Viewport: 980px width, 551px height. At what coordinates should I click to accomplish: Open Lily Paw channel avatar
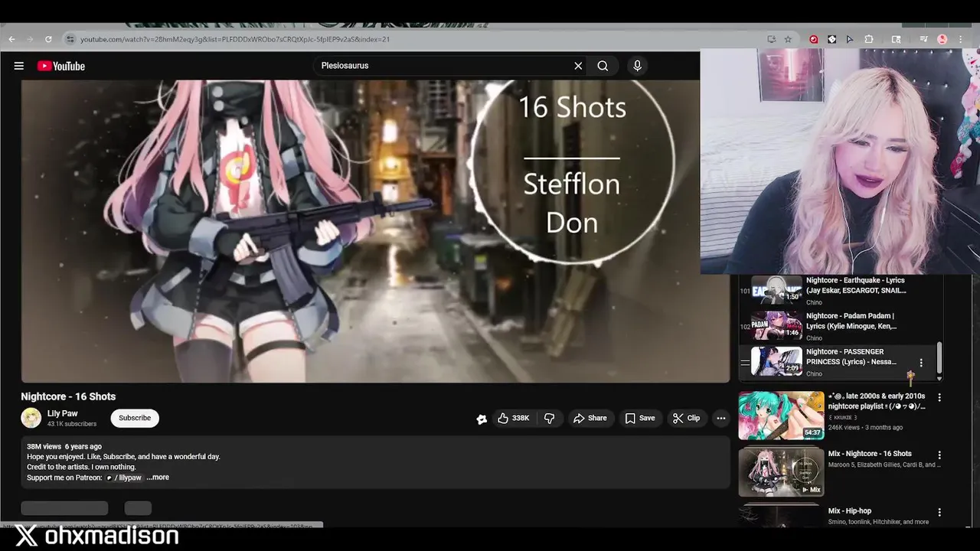(x=31, y=418)
